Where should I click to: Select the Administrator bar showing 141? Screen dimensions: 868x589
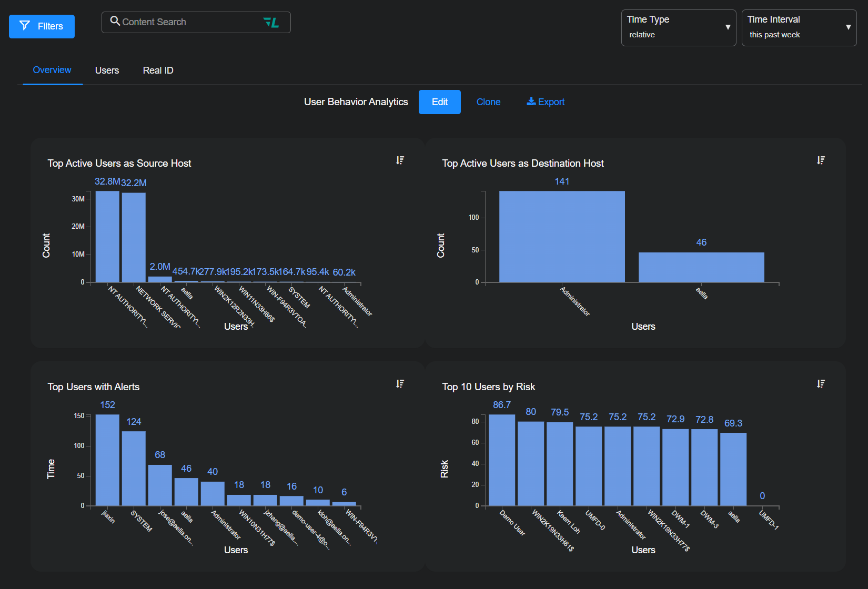562,237
